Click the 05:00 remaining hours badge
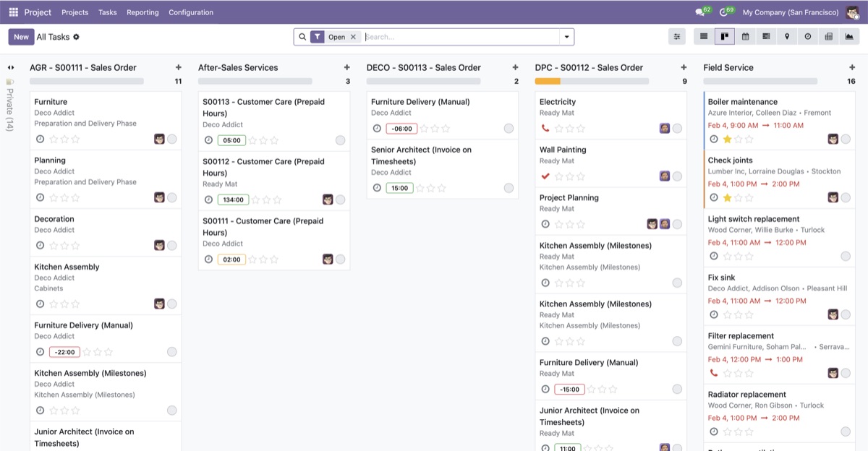Viewport: 868px width, 451px height. pos(231,140)
